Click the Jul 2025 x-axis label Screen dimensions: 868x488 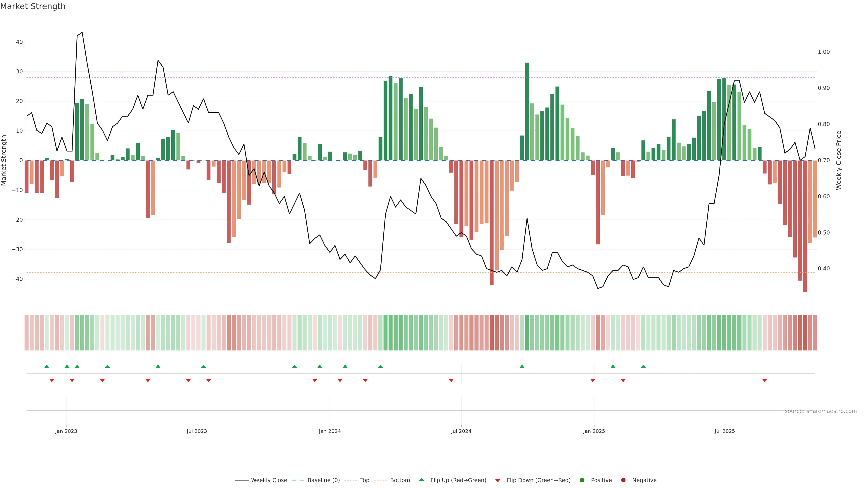(724, 431)
